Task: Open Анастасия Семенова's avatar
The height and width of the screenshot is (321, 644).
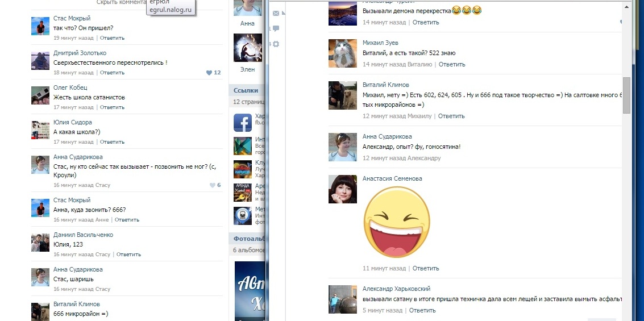Action: point(343,189)
